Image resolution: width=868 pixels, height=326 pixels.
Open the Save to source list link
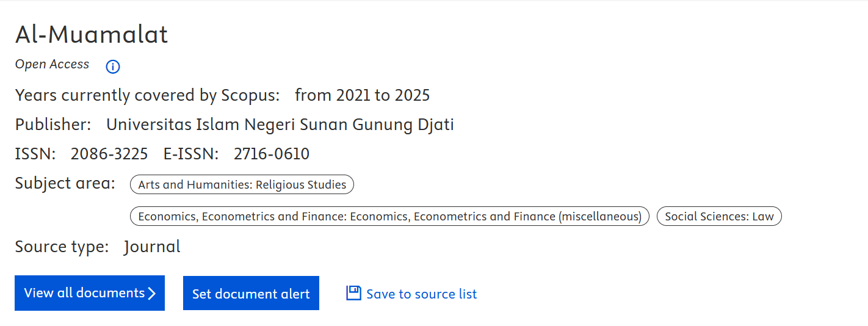421,294
